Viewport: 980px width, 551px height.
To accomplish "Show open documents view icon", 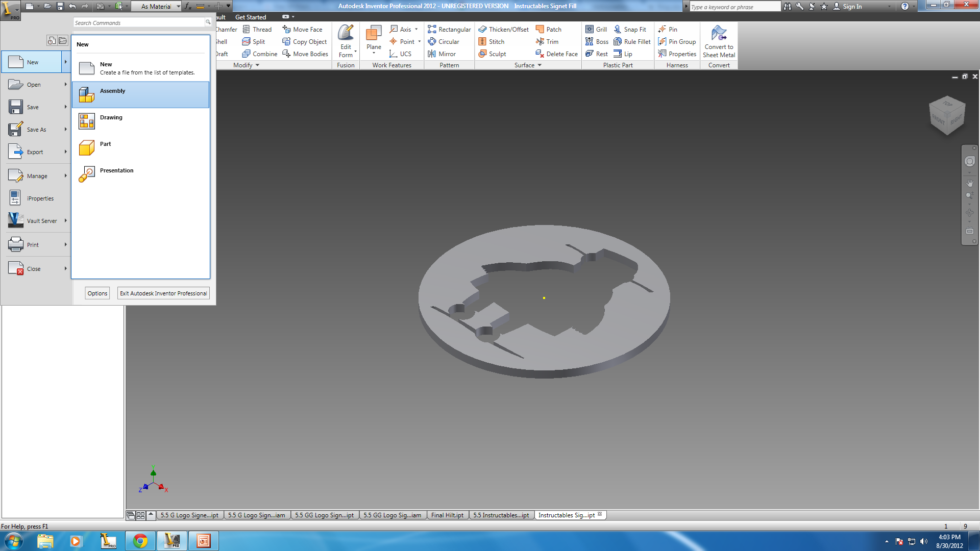I will click(63, 40).
